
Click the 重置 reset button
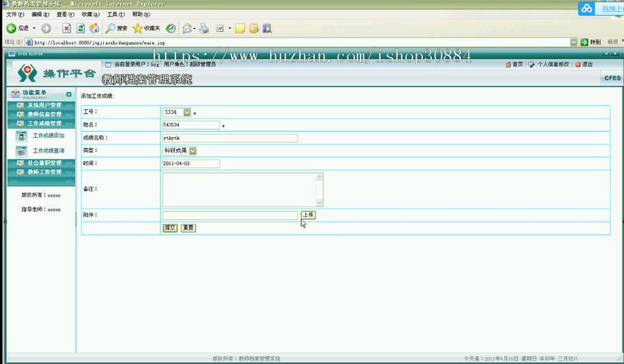click(x=188, y=228)
